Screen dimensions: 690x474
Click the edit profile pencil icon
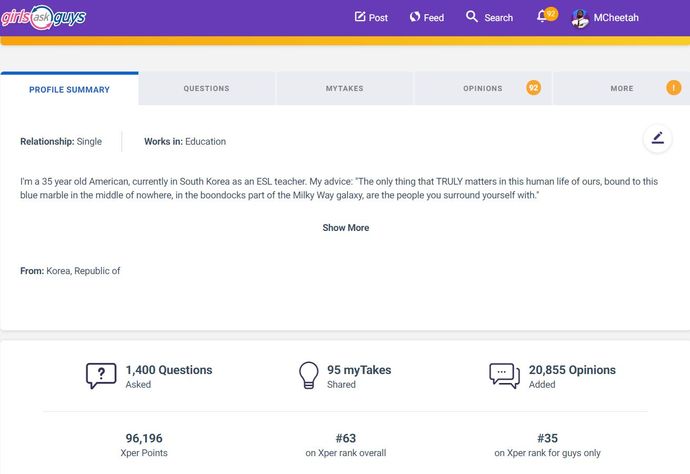[657, 139]
